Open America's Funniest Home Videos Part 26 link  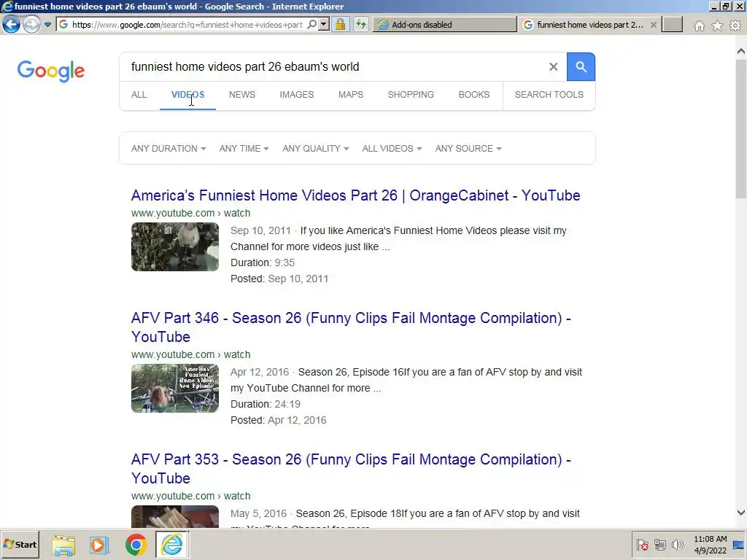(x=355, y=195)
